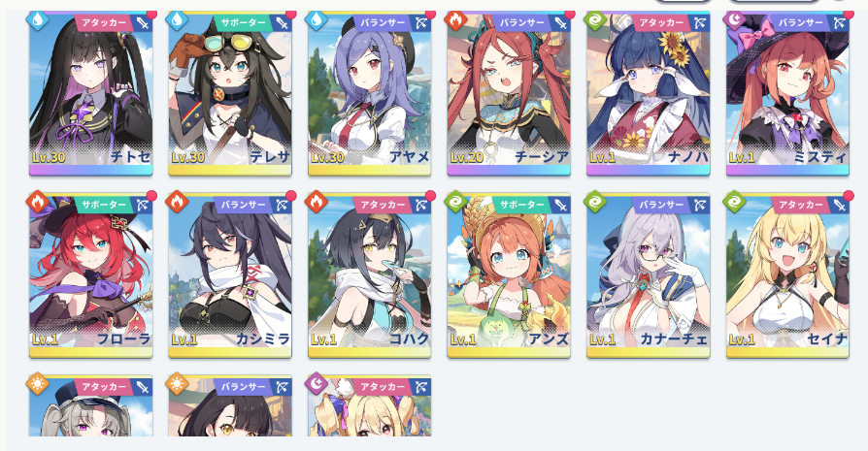Click the wind element icon on Anzu card
Viewport: 868px width, 451px height.
coord(455,203)
